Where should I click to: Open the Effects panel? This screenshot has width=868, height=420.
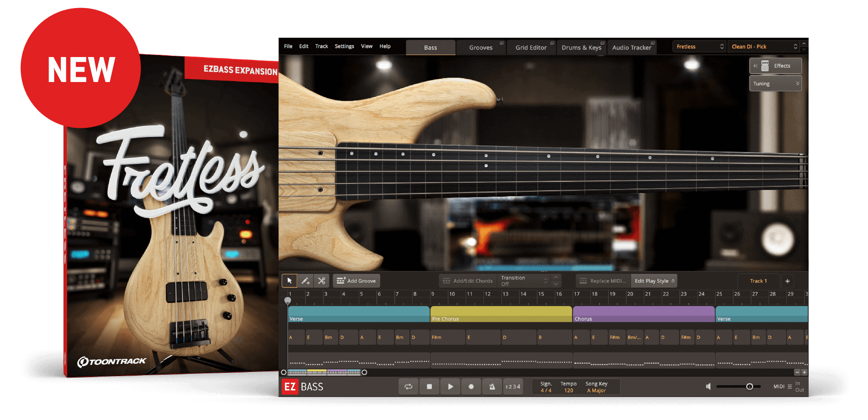776,66
